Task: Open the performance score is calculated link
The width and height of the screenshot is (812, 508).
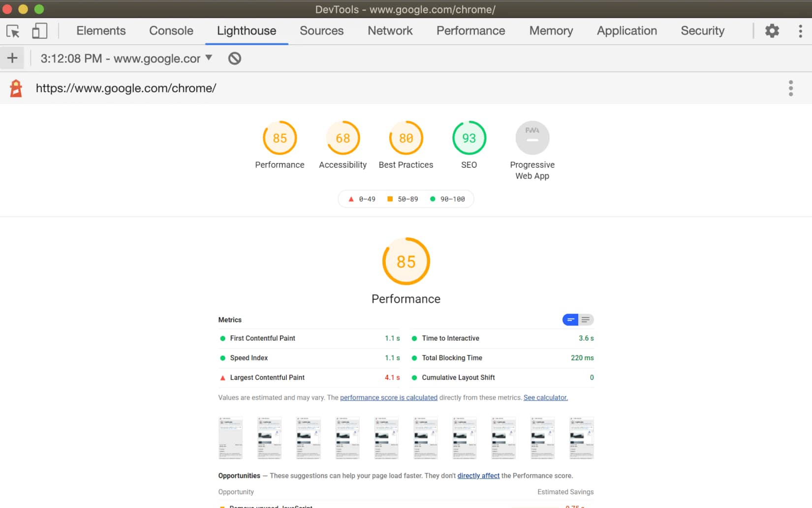Action: pos(389,397)
